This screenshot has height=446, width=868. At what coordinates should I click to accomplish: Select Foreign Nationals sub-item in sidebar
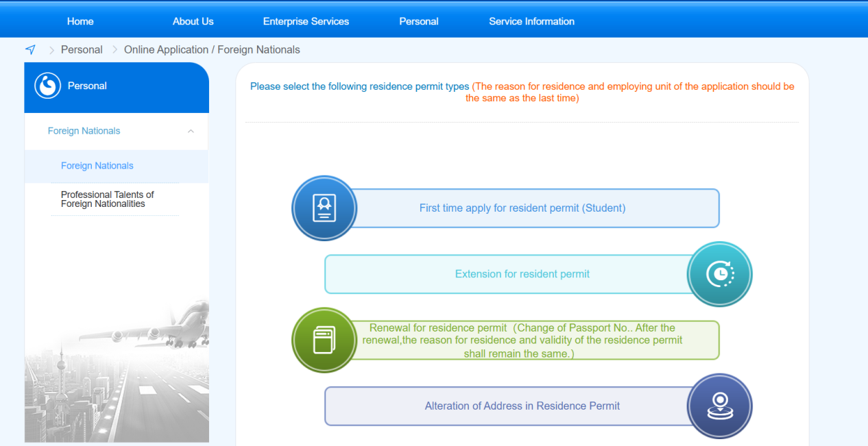[117, 166]
